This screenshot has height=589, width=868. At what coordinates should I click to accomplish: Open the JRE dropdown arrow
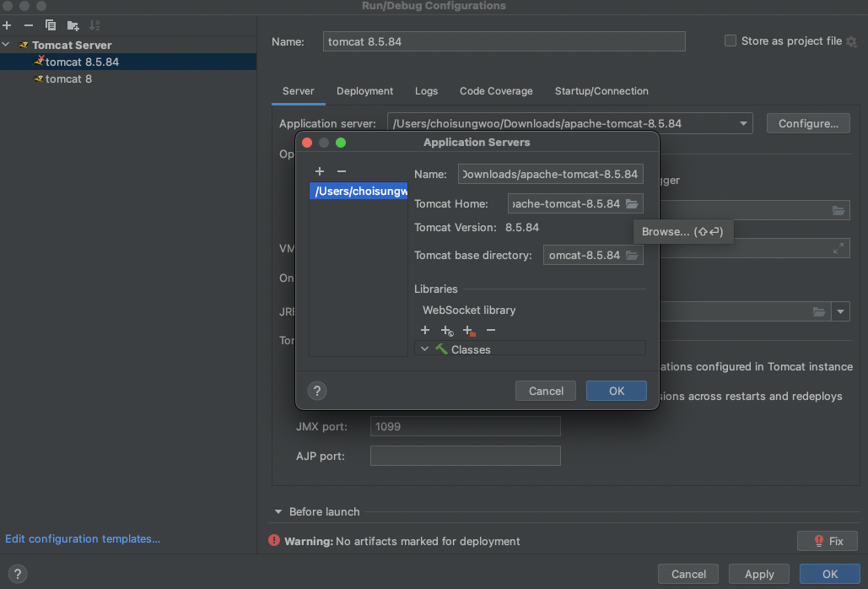pos(840,311)
